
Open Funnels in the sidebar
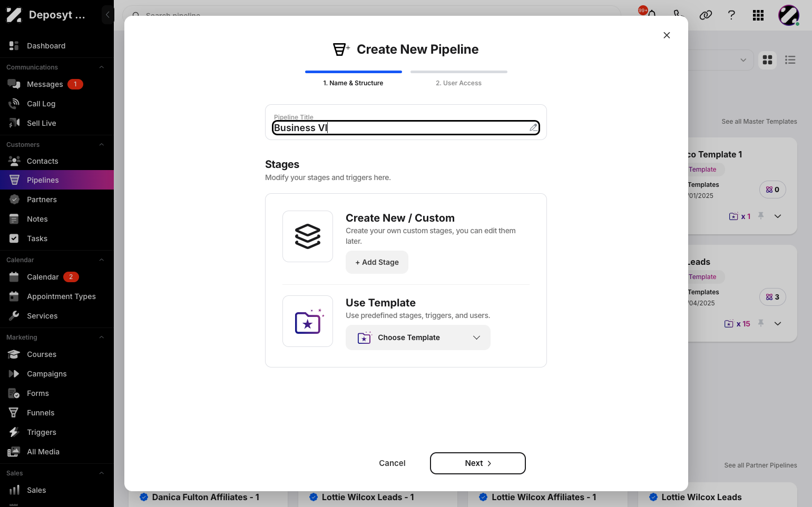tap(41, 413)
